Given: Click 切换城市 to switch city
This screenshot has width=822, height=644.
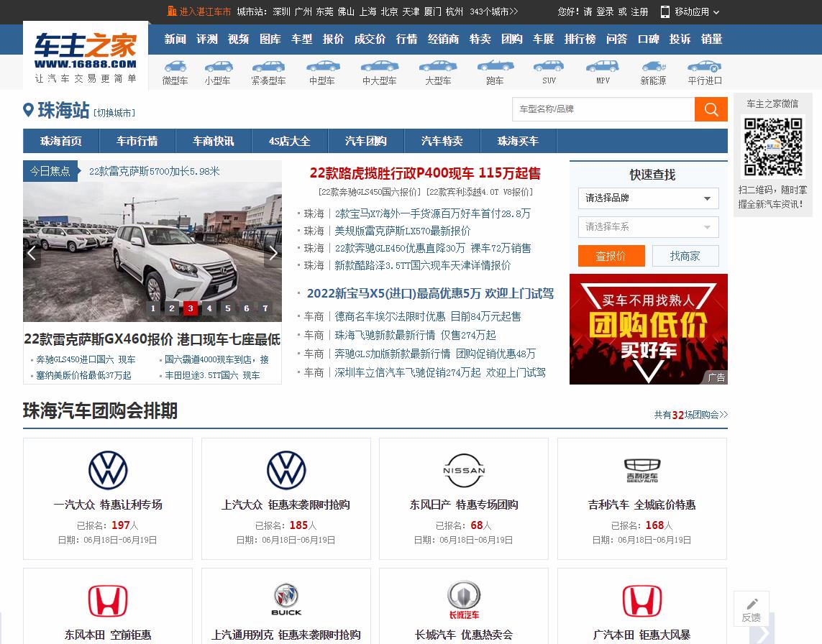Looking at the screenshot, I should [x=114, y=113].
